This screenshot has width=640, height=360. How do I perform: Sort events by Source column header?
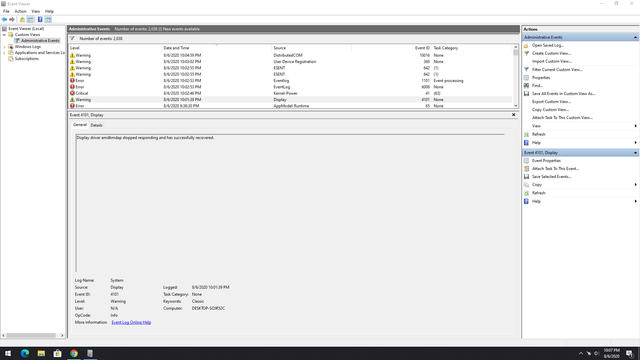pyautogui.click(x=311, y=48)
